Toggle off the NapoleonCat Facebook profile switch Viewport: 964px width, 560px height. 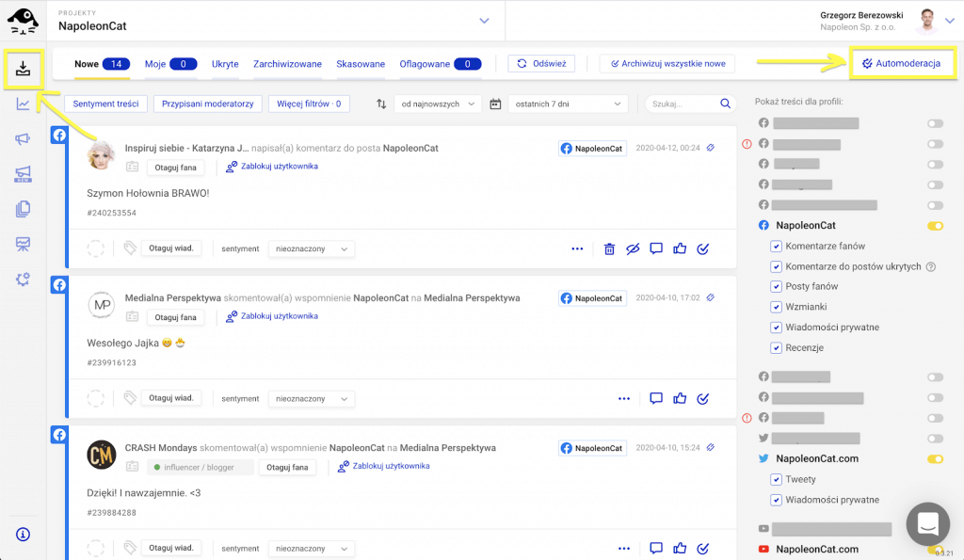click(x=935, y=226)
